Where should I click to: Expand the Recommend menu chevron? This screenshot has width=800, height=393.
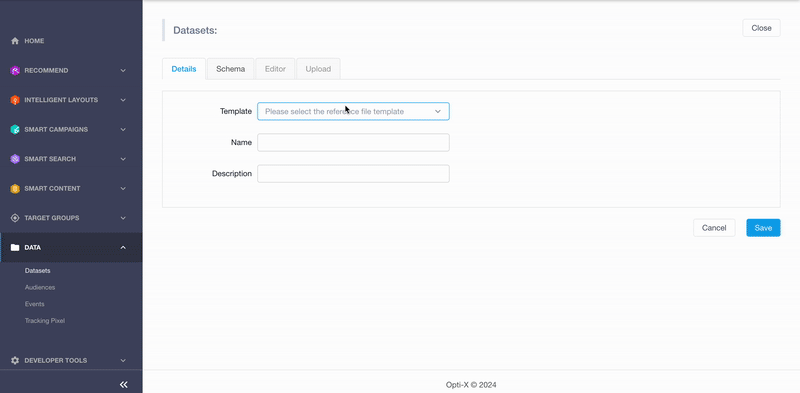click(123, 70)
